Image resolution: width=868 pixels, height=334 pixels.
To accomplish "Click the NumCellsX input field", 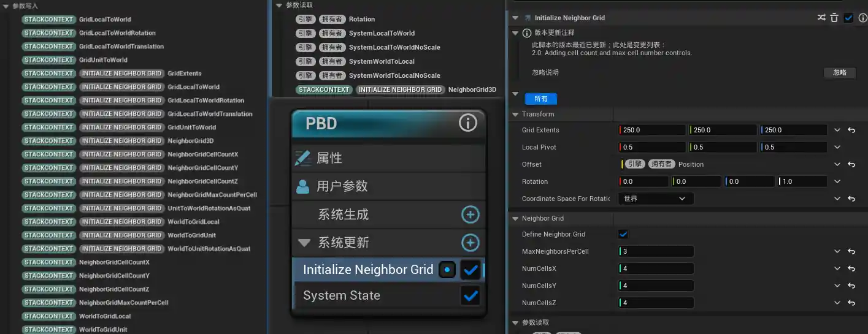I will [658, 269].
